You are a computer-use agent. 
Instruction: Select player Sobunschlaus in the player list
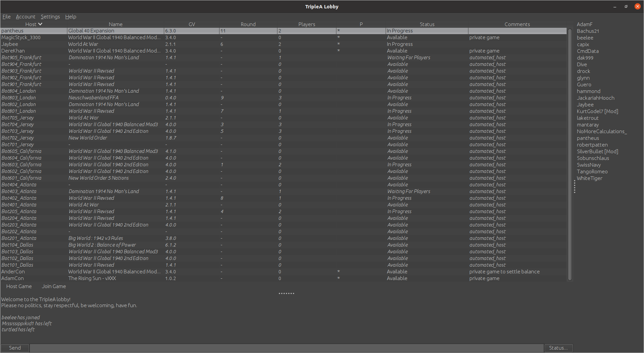[x=593, y=158]
